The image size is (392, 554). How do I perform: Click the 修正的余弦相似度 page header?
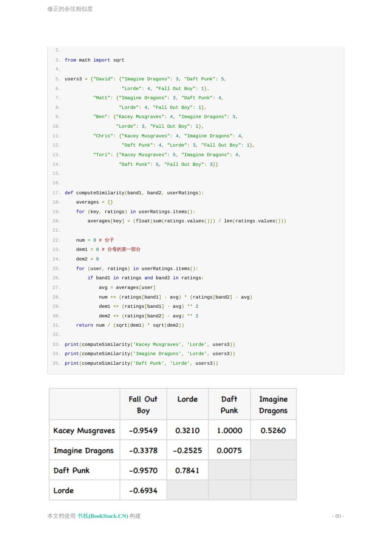[70, 9]
